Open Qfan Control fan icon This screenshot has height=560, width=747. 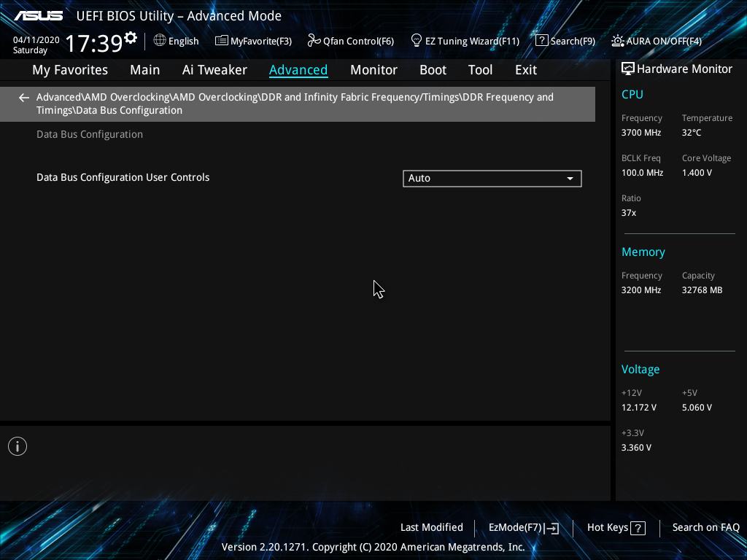314,41
